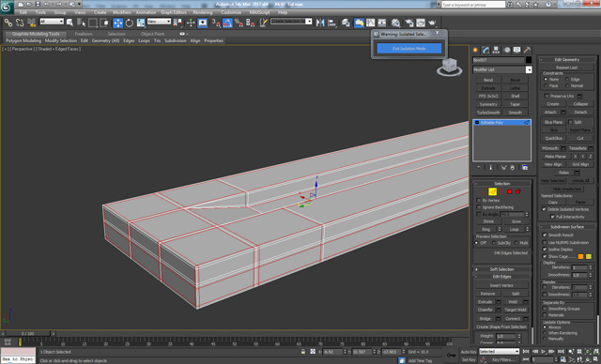Select Edge sub-object level icon

(x=492, y=191)
